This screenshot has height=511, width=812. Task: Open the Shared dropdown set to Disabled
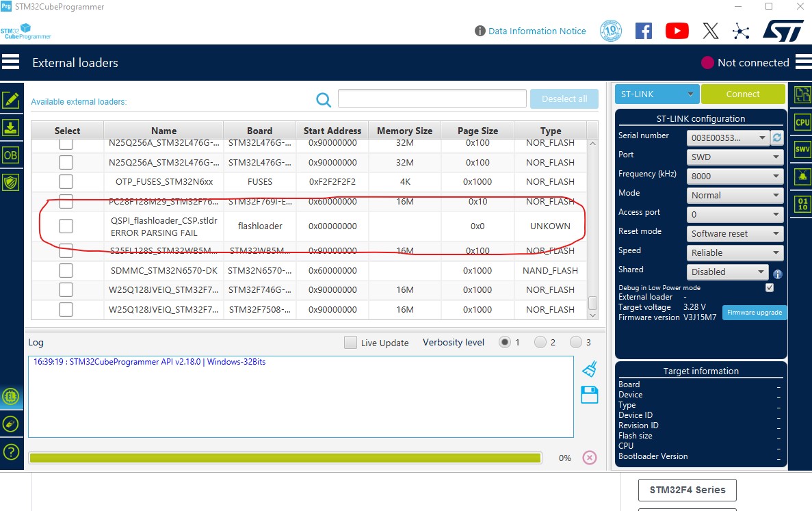click(x=726, y=272)
